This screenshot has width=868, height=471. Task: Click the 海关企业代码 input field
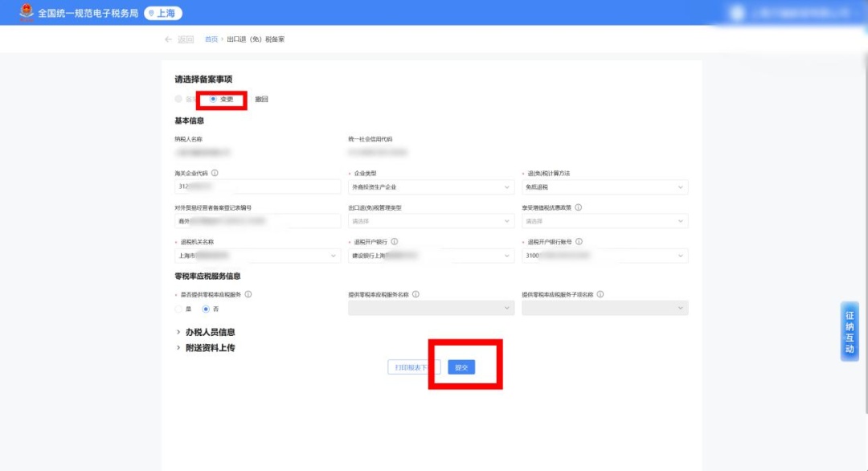pyautogui.click(x=259, y=187)
